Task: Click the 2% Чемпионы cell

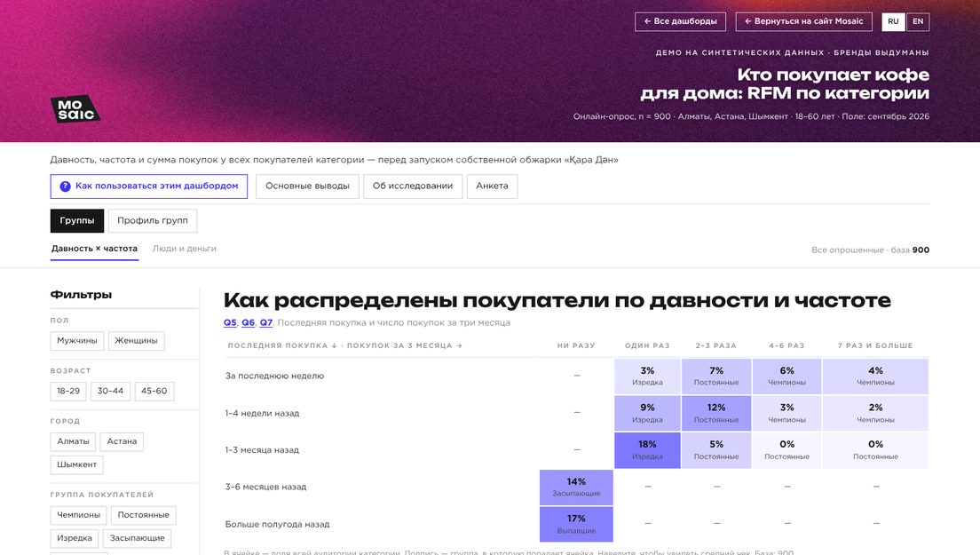Action: 875,413
